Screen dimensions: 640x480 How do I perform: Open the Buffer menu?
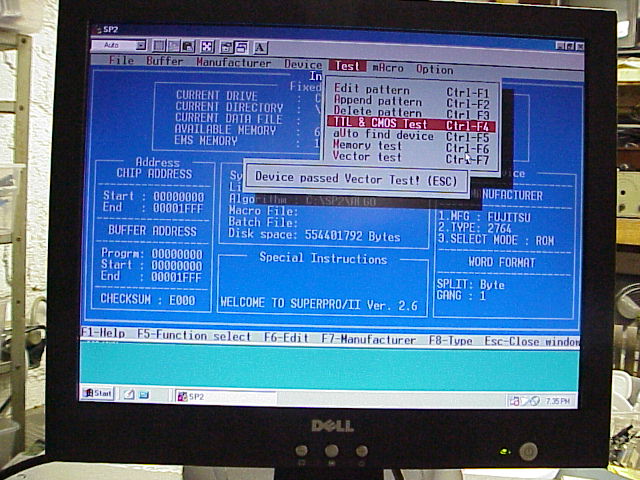click(164, 61)
